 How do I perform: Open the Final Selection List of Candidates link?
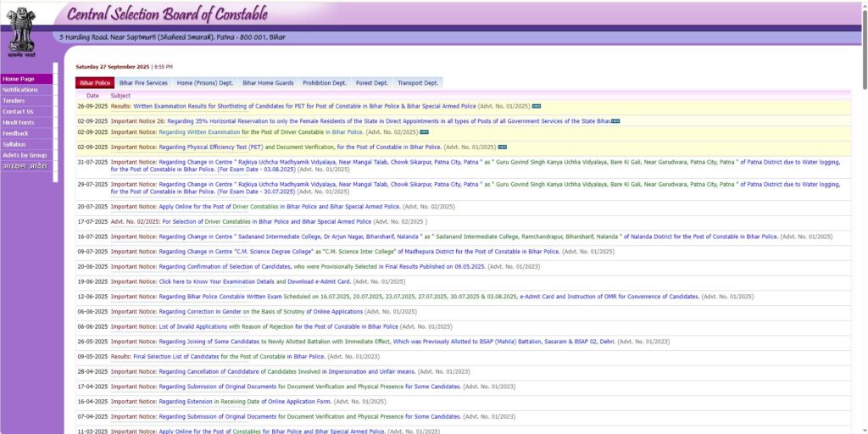229,357
